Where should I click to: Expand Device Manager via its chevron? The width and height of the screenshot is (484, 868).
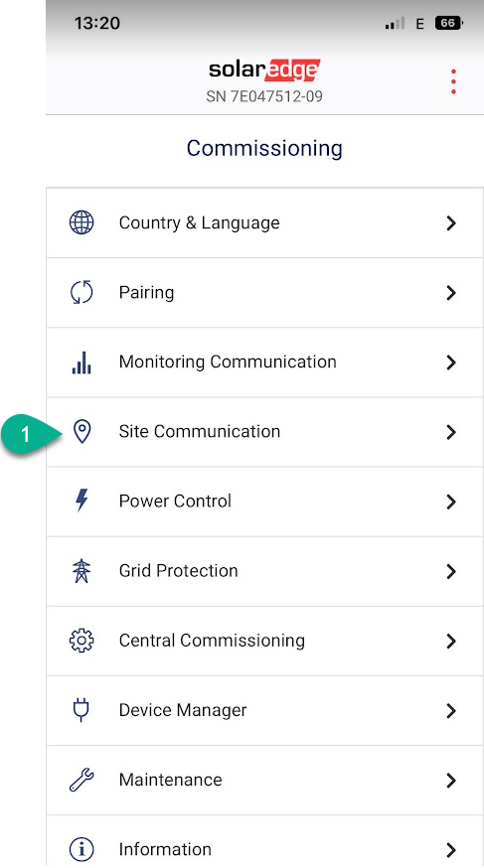[451, 711]
